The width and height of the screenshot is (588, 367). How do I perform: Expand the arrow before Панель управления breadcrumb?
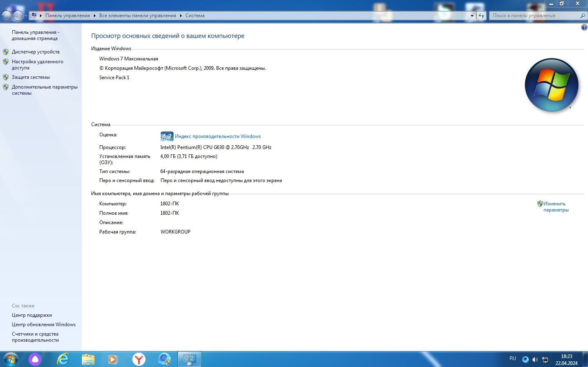click(41, 16)
